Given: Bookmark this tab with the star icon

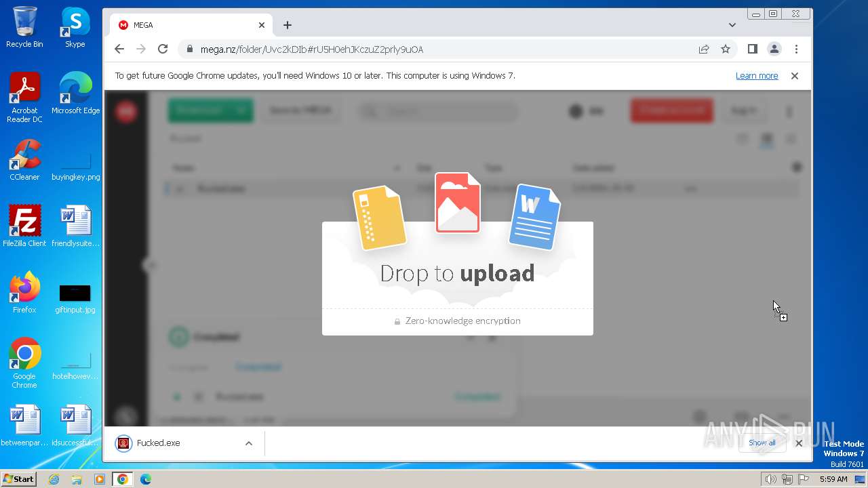Looking at the screenshot, I should pyautogui.click(x=726, y=49).
